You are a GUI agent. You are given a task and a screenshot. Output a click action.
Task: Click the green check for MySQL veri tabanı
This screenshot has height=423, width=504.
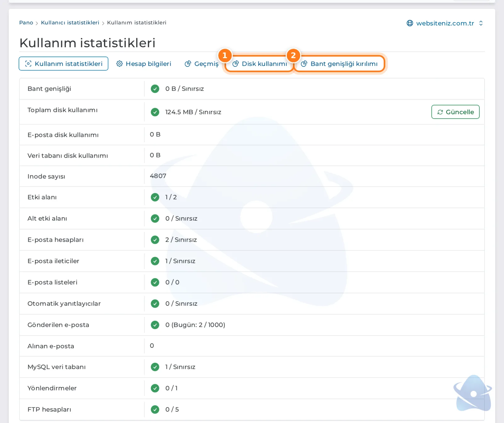click(x=155, y=367)
